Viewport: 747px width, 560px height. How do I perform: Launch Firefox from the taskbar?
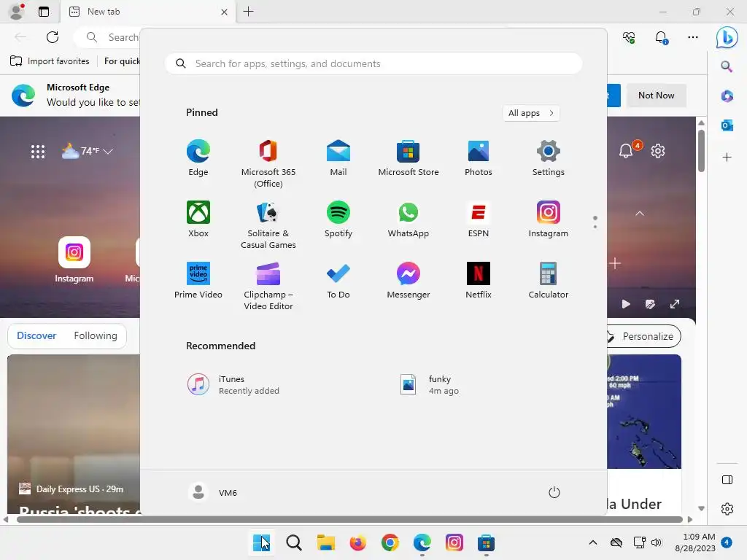pos(357,542)
